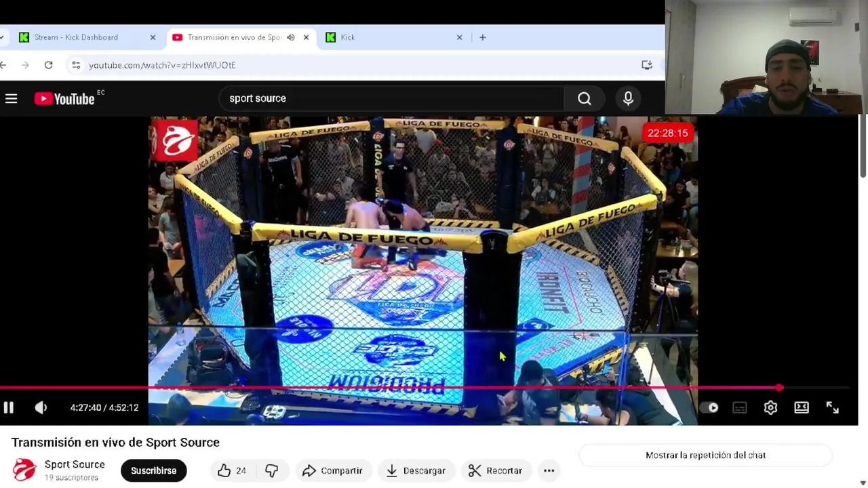Click the Suscribirse button

[153, 470]
